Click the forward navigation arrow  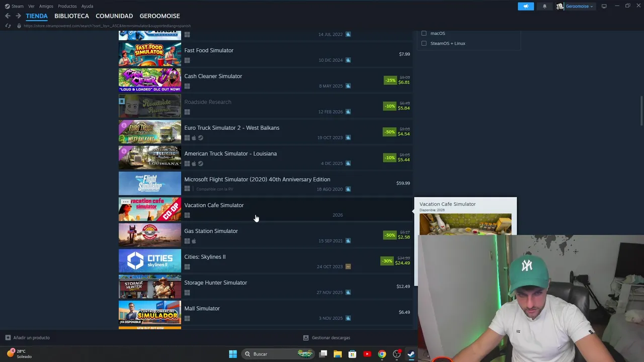(x=18, y=16)
